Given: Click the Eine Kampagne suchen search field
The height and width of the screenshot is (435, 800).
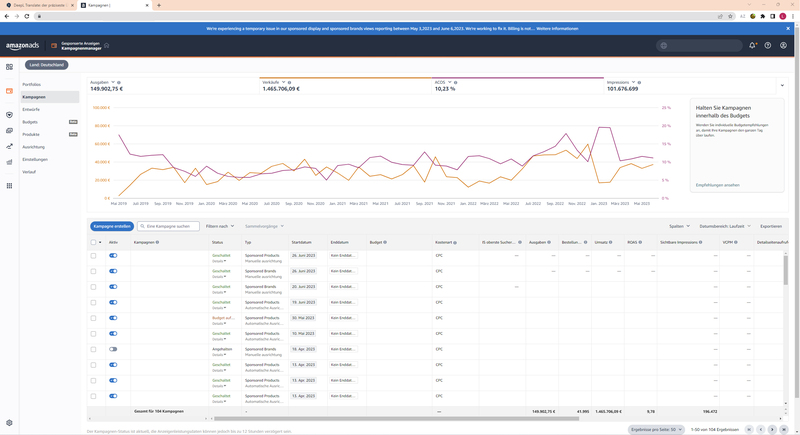Looking at the screenshot, I should pyautogui.click(x=170, y=226).
